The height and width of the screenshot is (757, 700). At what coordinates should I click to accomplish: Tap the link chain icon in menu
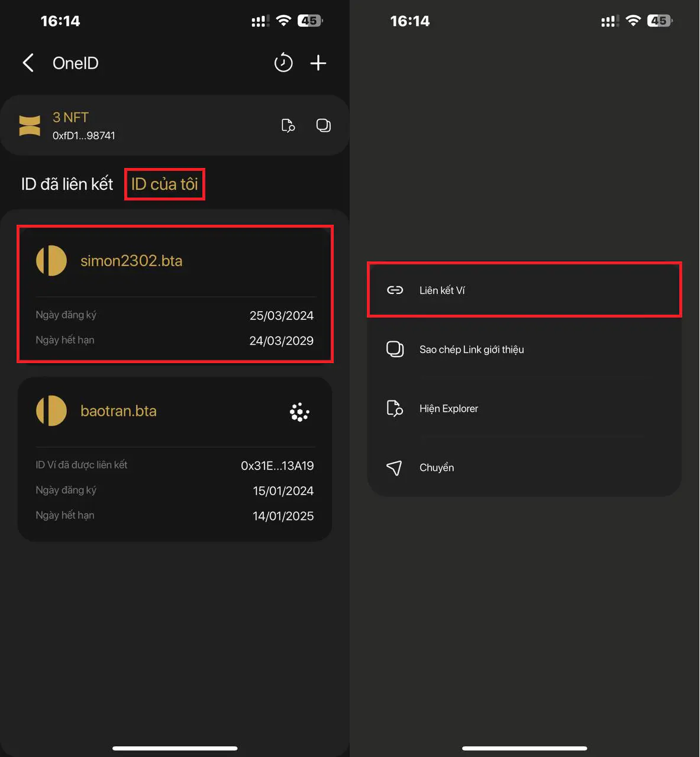point(395,290)
